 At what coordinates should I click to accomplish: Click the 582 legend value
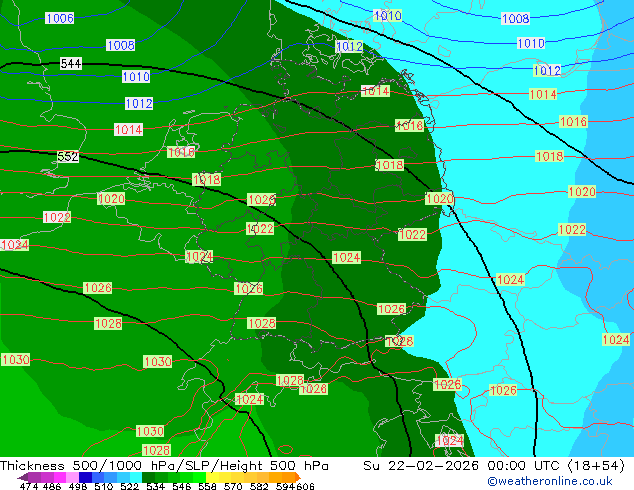tap(259, 486)
